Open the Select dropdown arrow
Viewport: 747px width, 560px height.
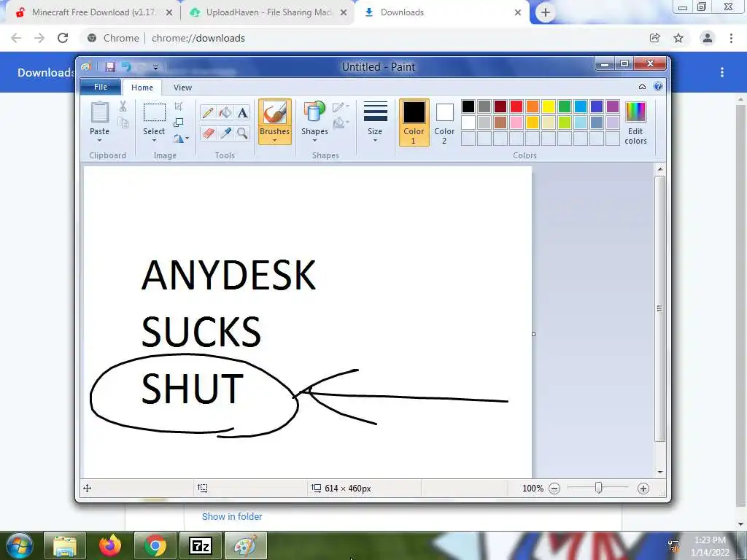point(154,141)
